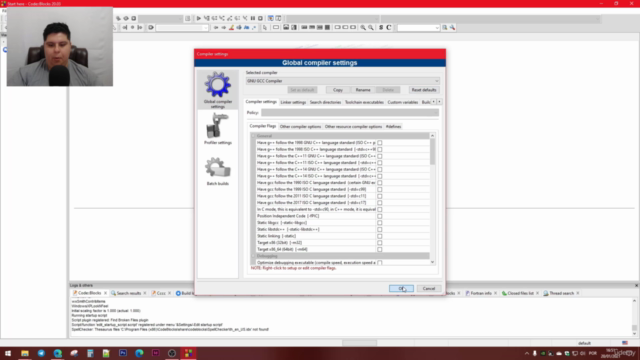The width and height of the screenshot is (640, 360).
Task: Switch to Custom variables tab
Action: tap(402, 102)
